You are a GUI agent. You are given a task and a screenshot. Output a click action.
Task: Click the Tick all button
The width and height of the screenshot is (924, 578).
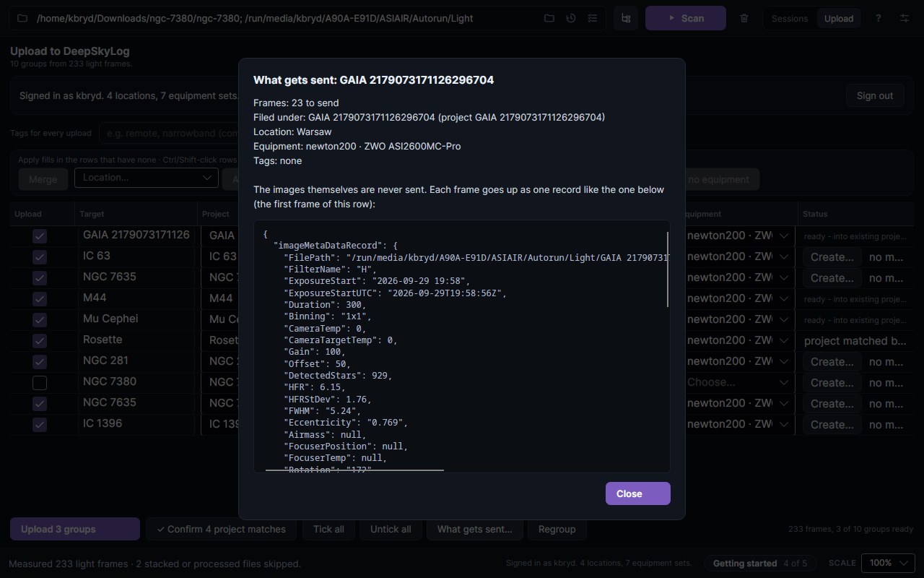pyautogui.click(x=328, y=529)
